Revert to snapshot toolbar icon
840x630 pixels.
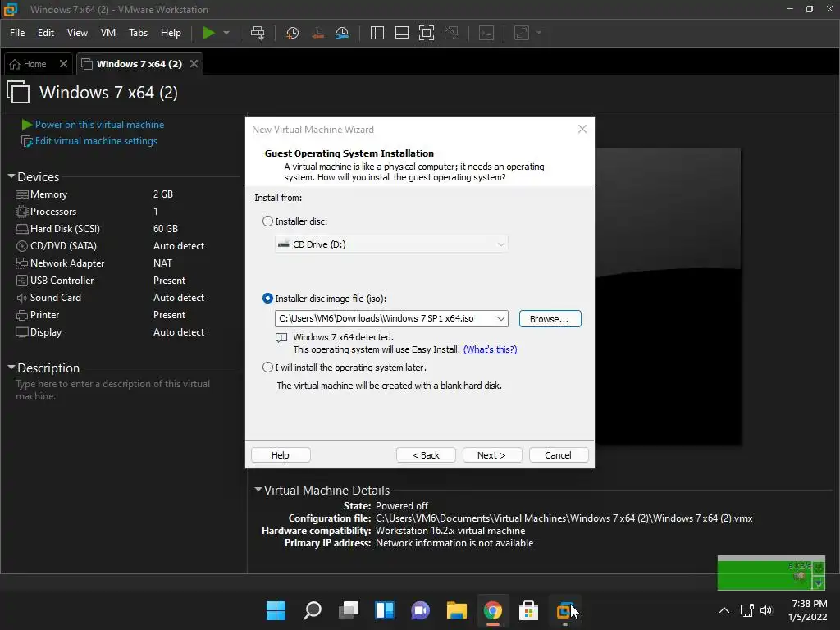coord(317,33)
